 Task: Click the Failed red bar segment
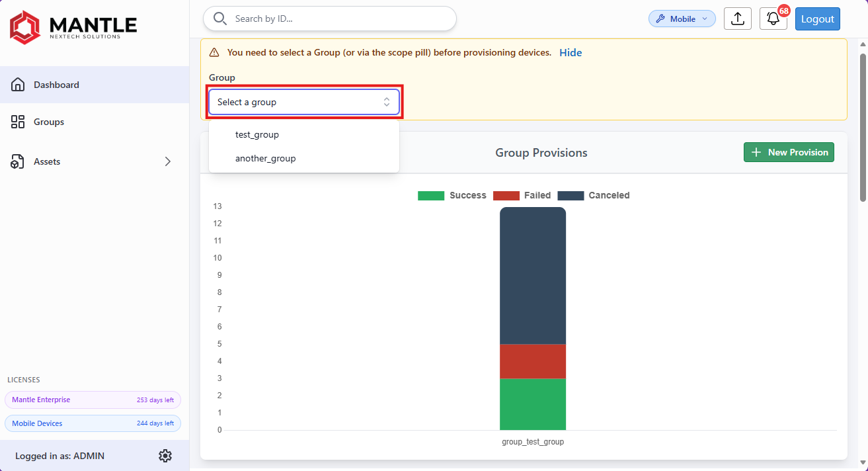point(533,361)
